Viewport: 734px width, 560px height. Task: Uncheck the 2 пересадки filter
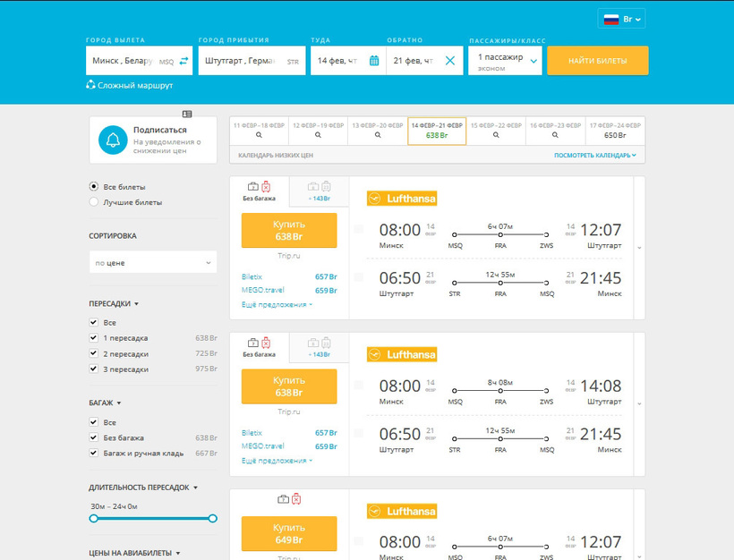[94, 353]
